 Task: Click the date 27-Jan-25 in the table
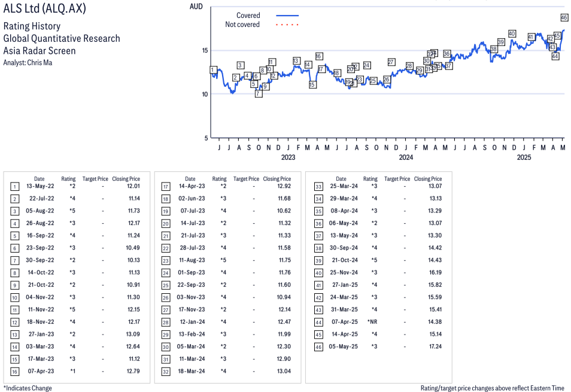pos(345,285)
